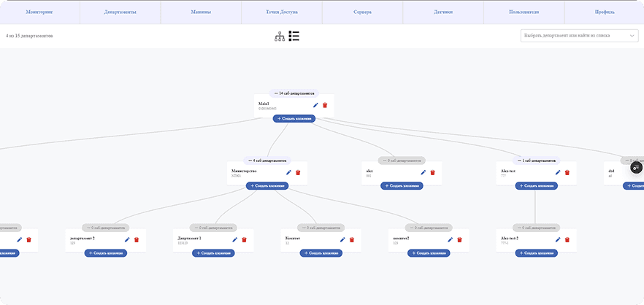644x305 pixels.
Task: Select the департамент 2 card
Action: coord(106,241)
